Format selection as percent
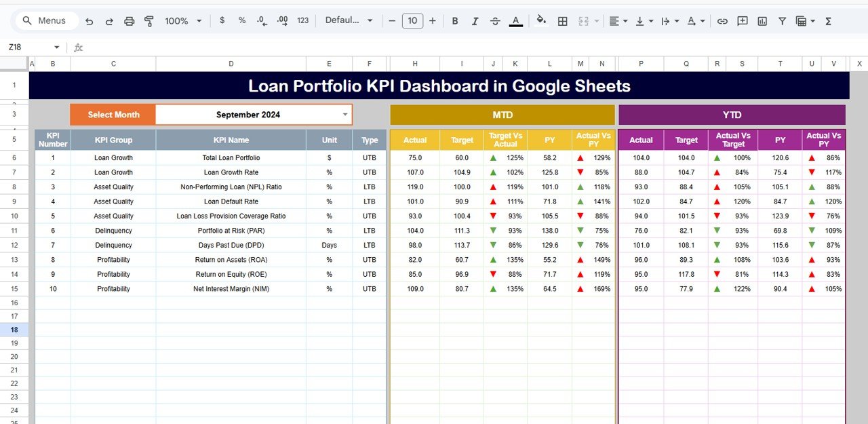The image size is (868, 424). pyautogui.click(x=241, y=21)
